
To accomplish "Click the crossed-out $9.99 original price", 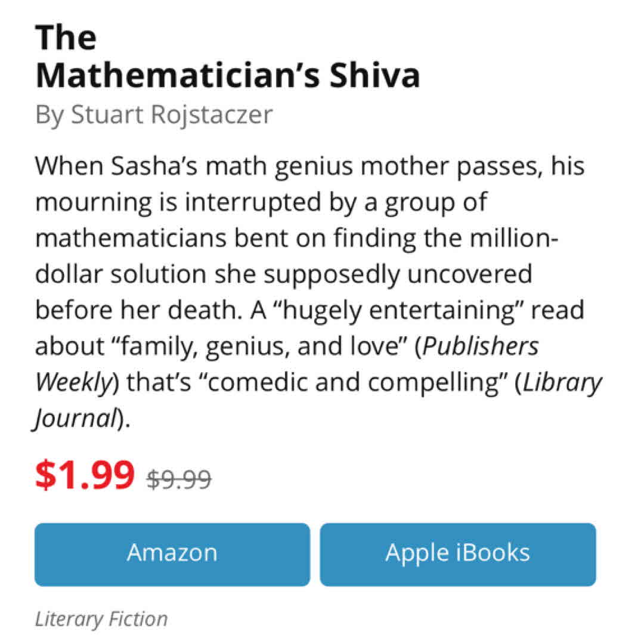I will coord(179,478).
